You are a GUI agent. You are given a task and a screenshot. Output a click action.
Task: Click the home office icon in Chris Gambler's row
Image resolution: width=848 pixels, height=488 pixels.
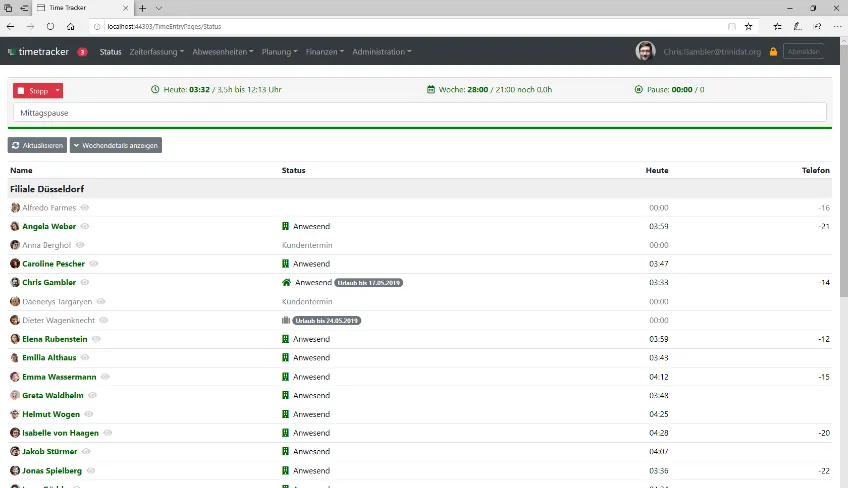point(287,282)
